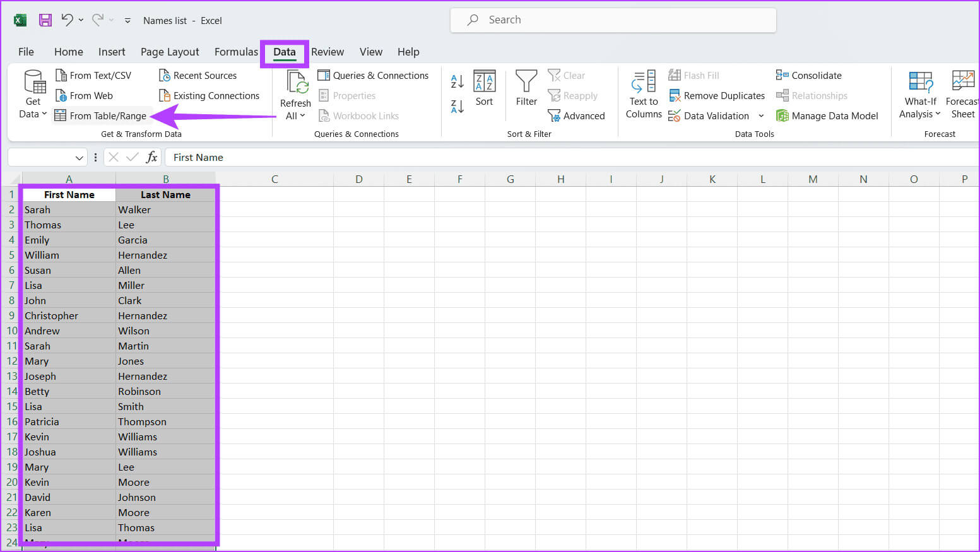Click the Sort Z to A icon
Viewport: 980px width, 552px height.
tap(458, 107)
